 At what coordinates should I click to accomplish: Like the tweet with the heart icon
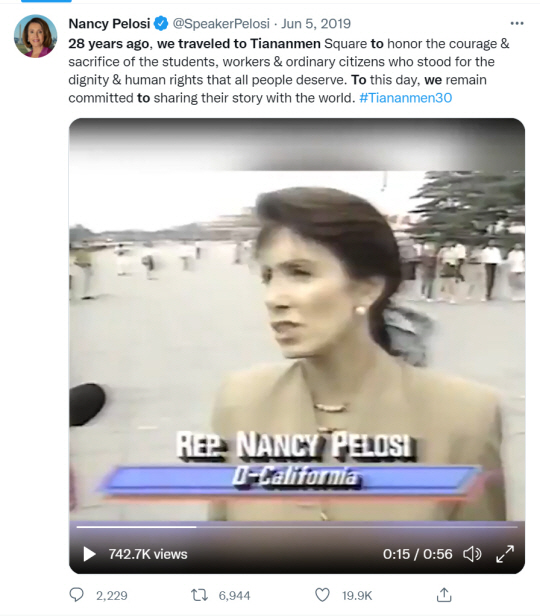coord(322,595)
